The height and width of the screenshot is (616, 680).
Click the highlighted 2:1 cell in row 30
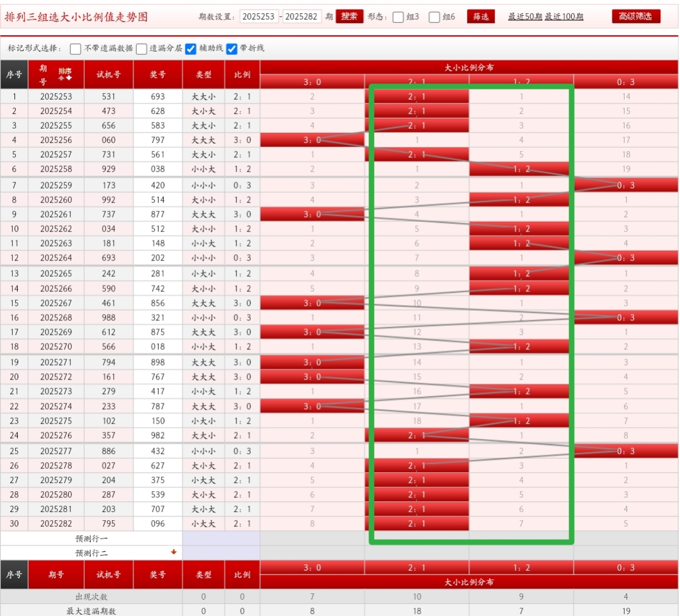(x=417, y=523)
